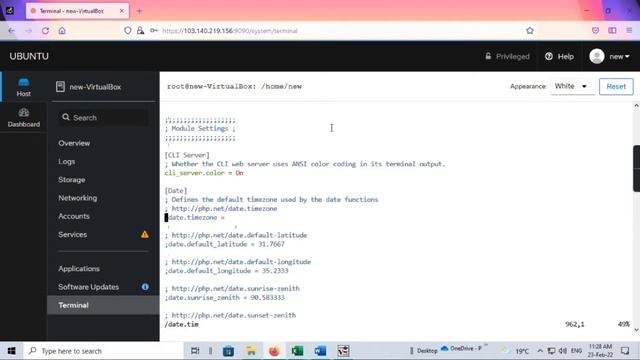Click the padlock site security icon
640x360 pixels.
(x=140, y=31)
